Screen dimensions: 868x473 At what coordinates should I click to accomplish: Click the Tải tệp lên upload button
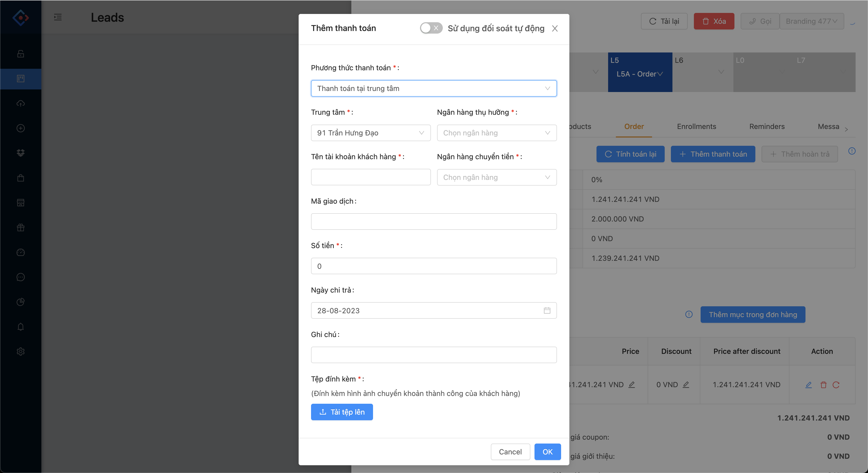[341, 412]
